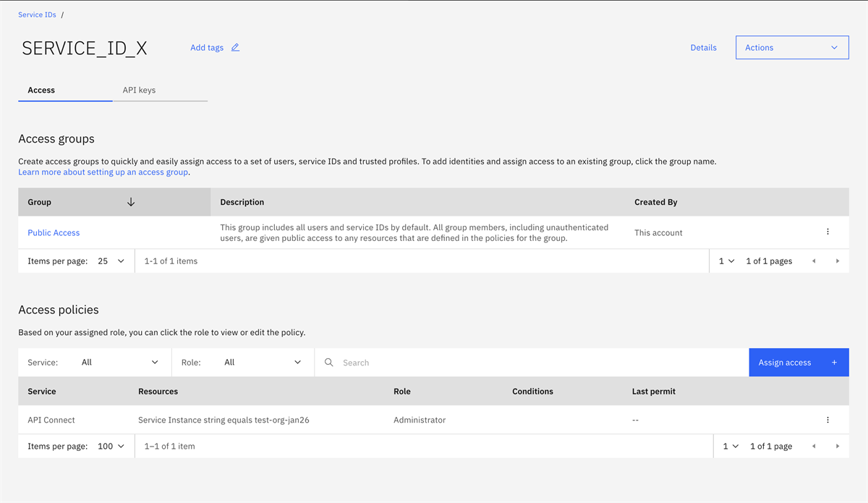
Task: Go to previous page in Access policies table
Action: [814, 447]
